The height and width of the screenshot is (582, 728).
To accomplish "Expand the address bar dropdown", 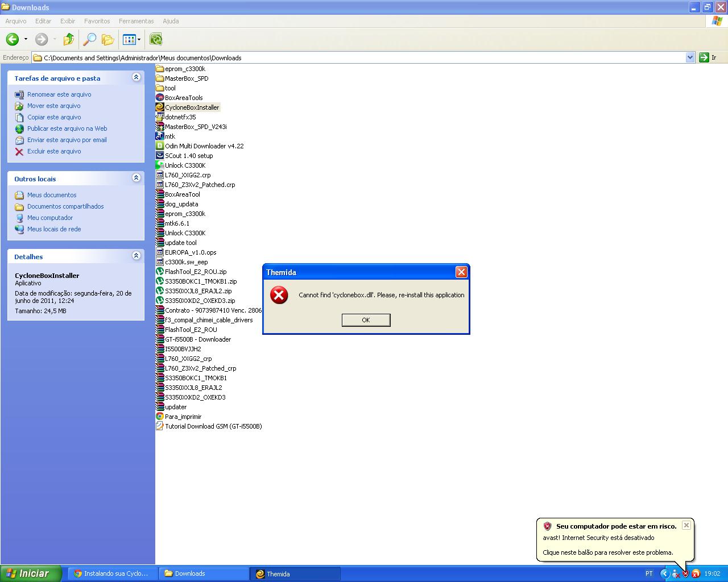I will pyautogui.click(x=690, y=57).
